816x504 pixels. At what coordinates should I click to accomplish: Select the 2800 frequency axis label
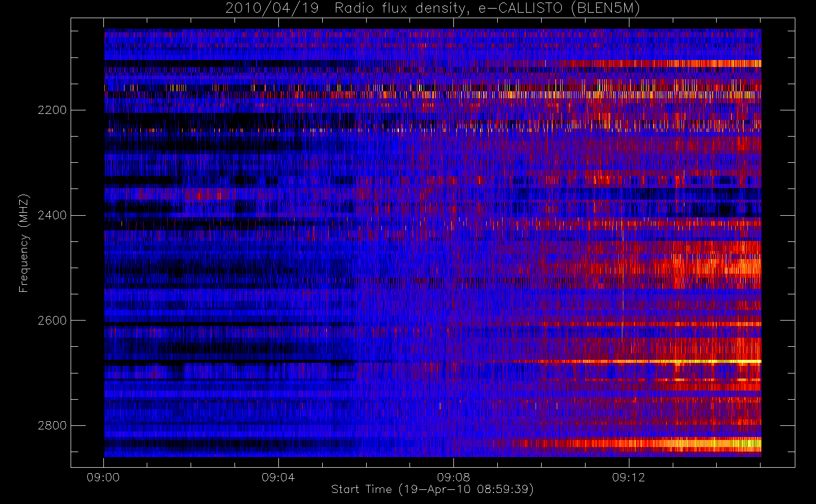(x=52, y=425)
